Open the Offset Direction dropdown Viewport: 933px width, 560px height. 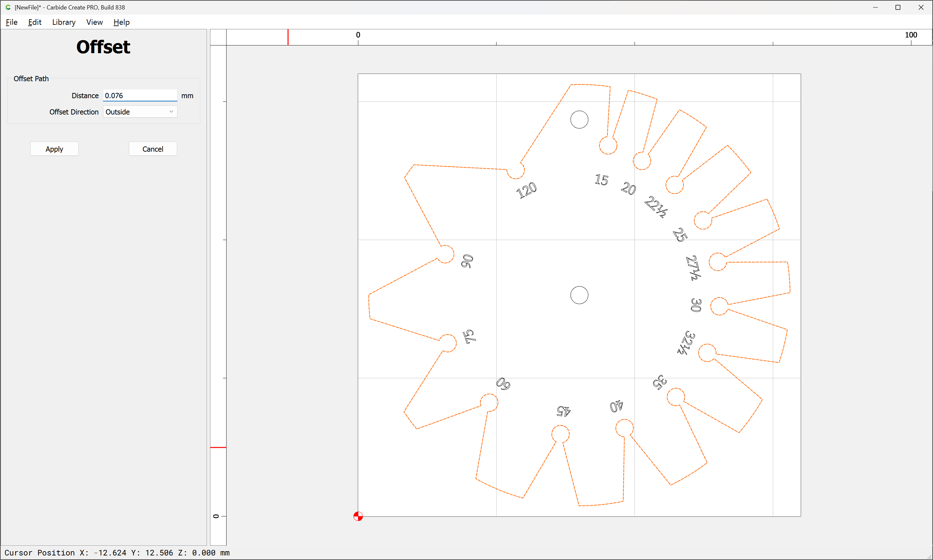140,112
